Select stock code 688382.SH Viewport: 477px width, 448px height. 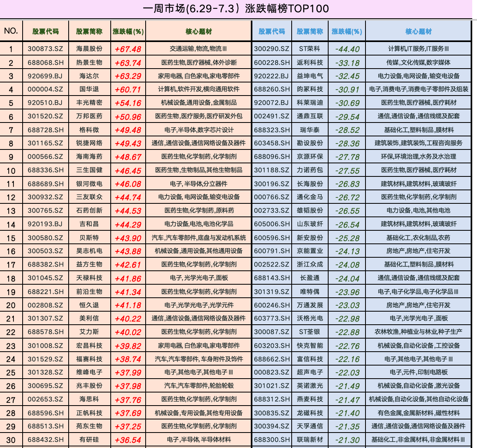tap(45, 264)
